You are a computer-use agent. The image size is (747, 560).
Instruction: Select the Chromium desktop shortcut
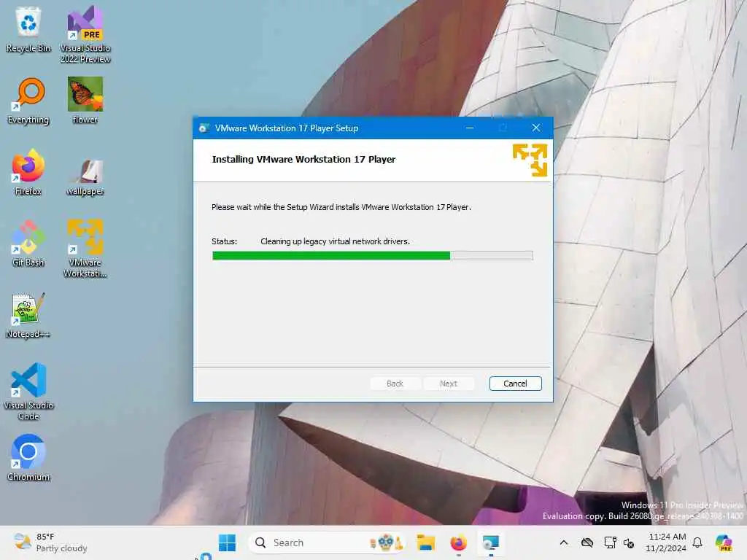28,458
